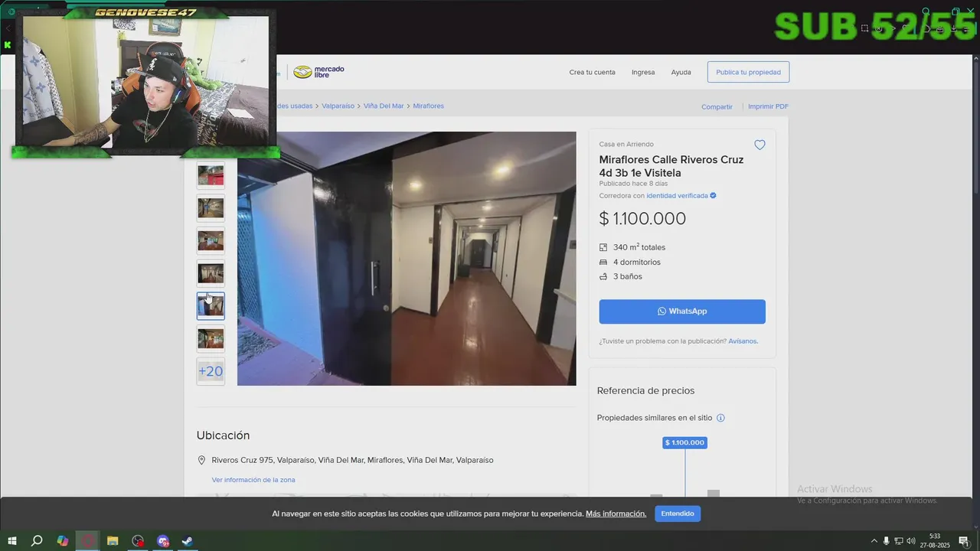Switch to the active browser taskbar icon
Viewport: 980px width, 551px height.
coord(87,541)
